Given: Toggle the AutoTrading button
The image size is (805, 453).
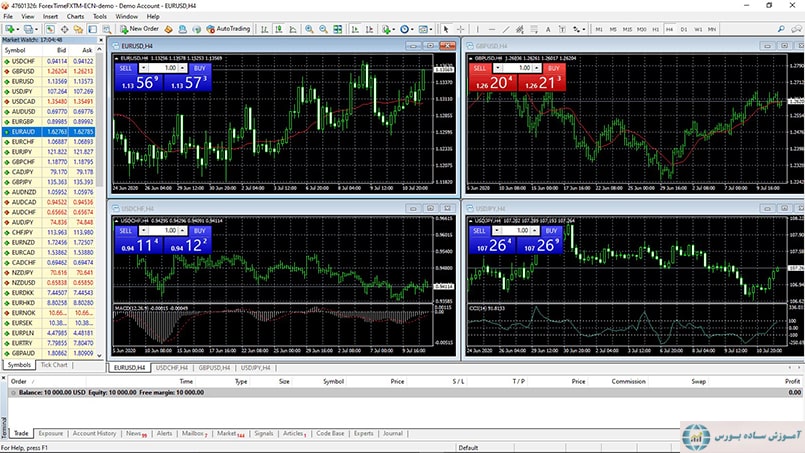Looking at the screenshot, I should pyautogui.click(x=232, y=29).
